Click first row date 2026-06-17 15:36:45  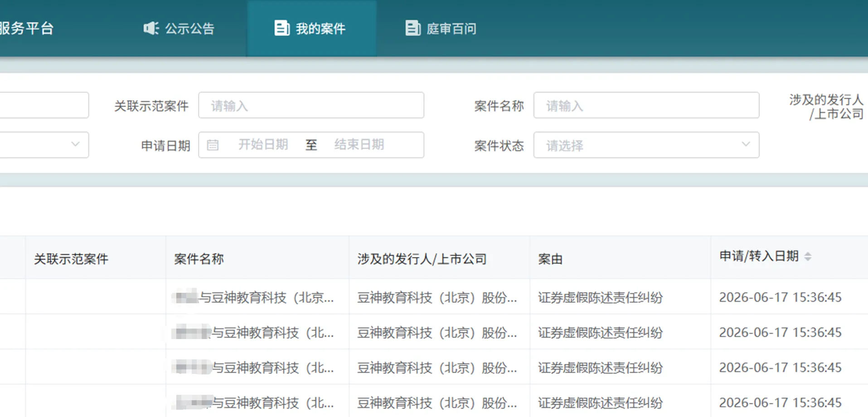pyautogui.click(x=781, y=297)
